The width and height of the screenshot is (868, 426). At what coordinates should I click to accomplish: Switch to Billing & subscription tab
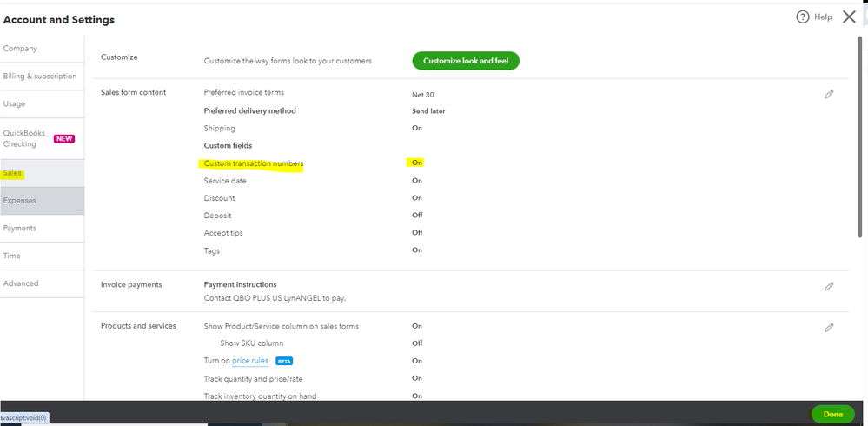[x=40, y=77]
